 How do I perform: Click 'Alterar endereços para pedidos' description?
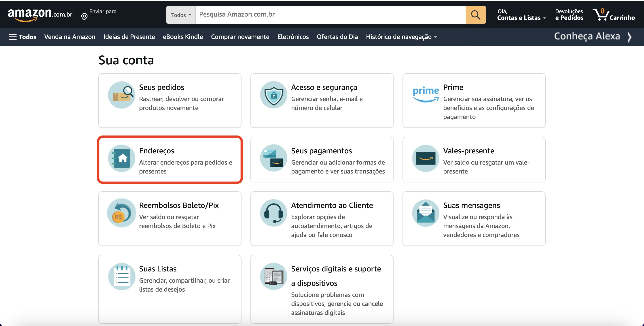(x=186, y=167)
